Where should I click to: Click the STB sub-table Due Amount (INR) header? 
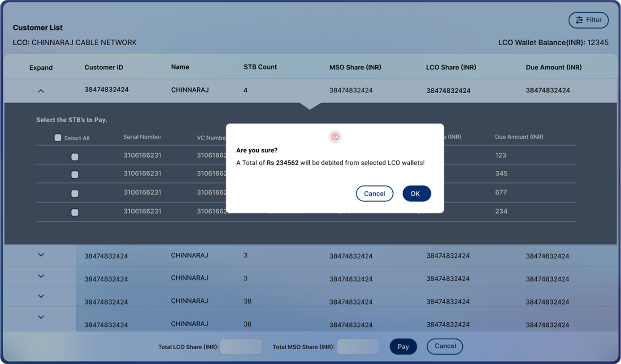(x=519, y=137)
